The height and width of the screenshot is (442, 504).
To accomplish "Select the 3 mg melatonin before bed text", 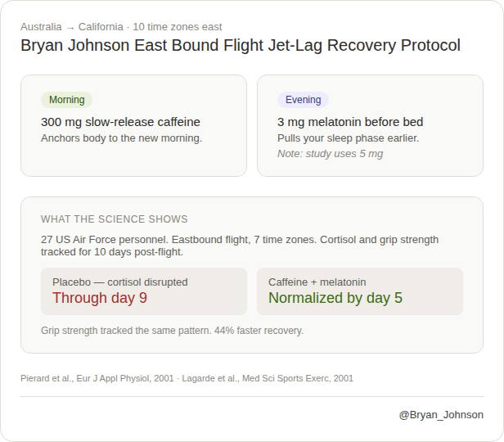I will pos(350,122).
